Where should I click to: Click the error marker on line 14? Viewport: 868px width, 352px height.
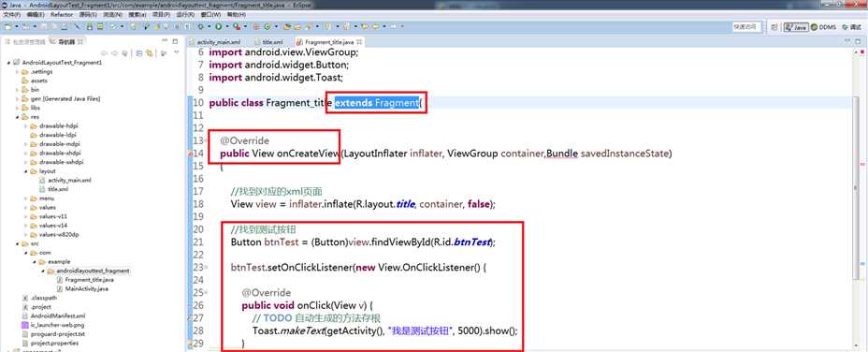192,154
